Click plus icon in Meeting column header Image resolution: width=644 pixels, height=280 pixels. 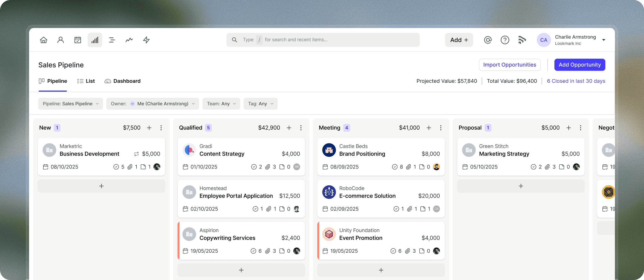pos(429,128)
